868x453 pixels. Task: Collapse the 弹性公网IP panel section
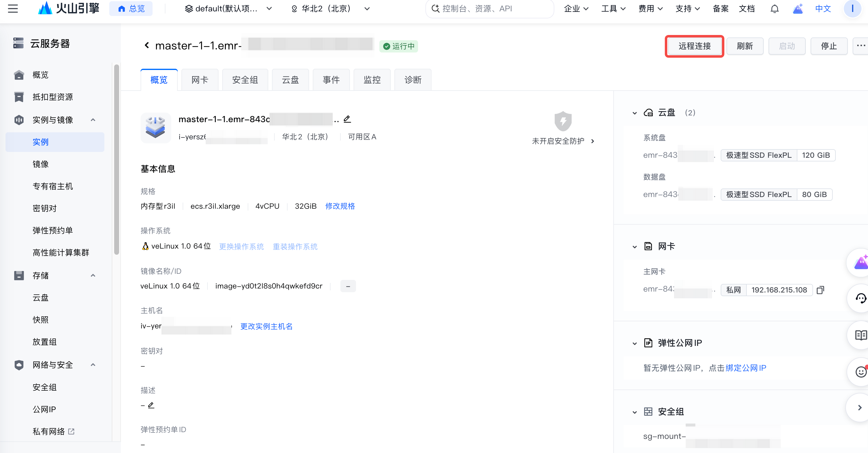coord(635,343)
